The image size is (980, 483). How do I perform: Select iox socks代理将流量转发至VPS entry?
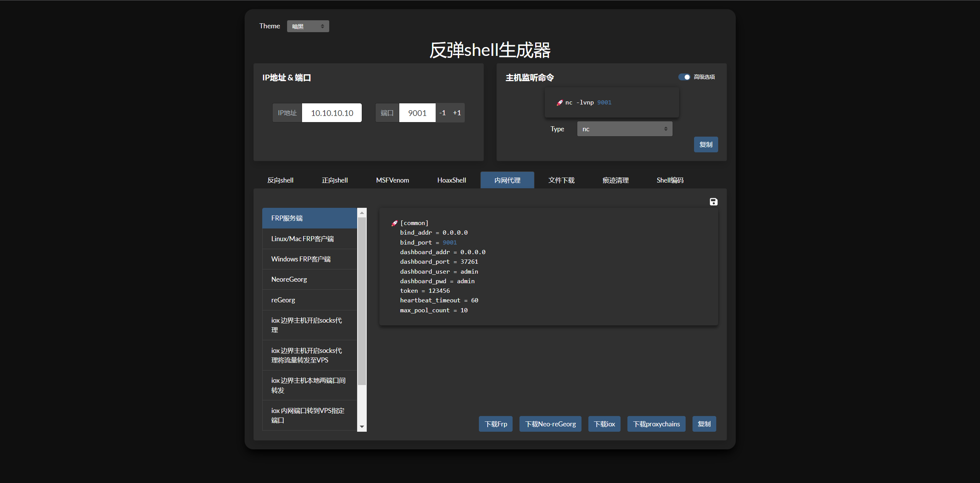(x=310, y=355)
